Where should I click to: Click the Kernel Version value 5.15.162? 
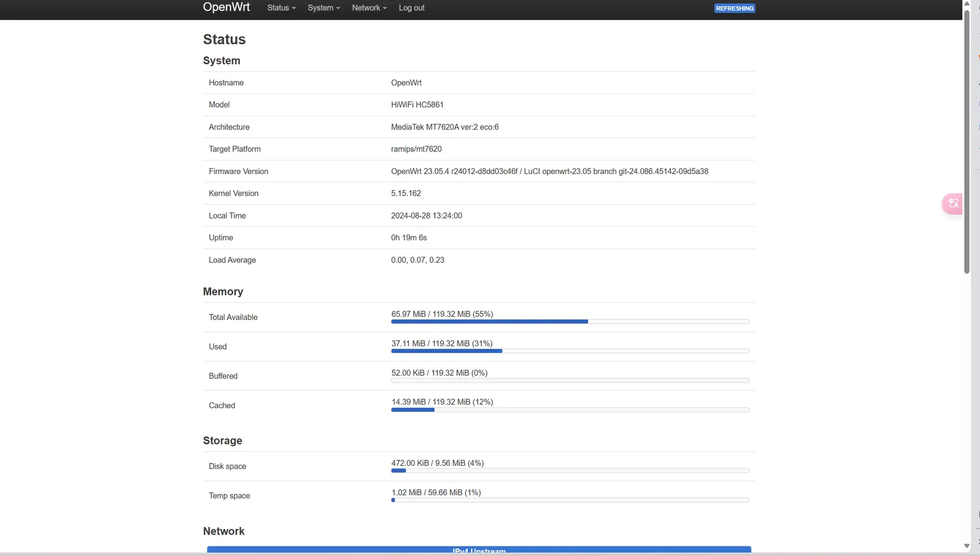tap(405, 194)
